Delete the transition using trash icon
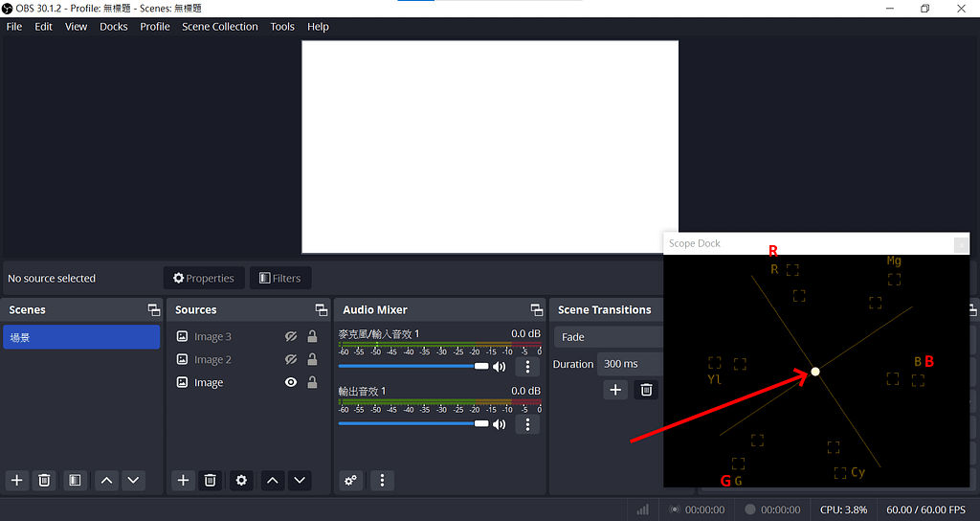The image size is (980, 521). tap(646, 389)
